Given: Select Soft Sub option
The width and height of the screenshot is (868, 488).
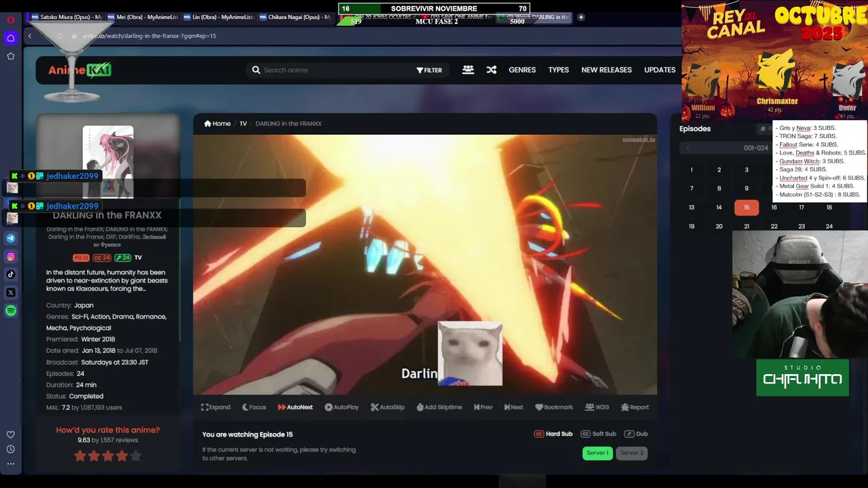Looking at the screenshot, I should click(x=599, y=434).
